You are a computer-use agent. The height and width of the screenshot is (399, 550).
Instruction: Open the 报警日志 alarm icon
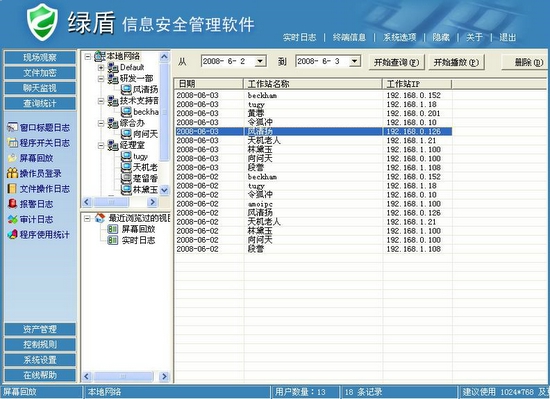(12, 204)
